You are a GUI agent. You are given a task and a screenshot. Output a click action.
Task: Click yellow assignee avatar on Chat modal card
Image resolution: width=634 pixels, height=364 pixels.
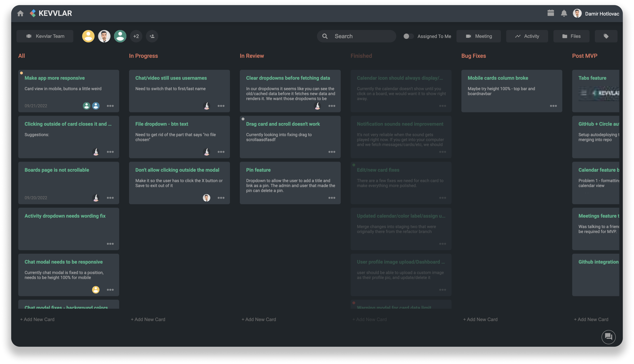(x=96, y=290)
